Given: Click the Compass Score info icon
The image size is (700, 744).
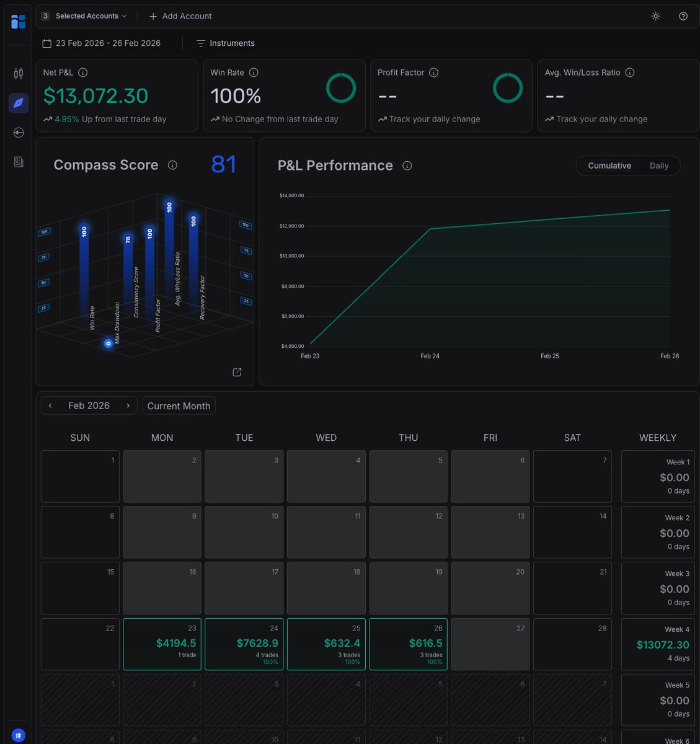Looking at the screenshot, I should tap(173, 165).
